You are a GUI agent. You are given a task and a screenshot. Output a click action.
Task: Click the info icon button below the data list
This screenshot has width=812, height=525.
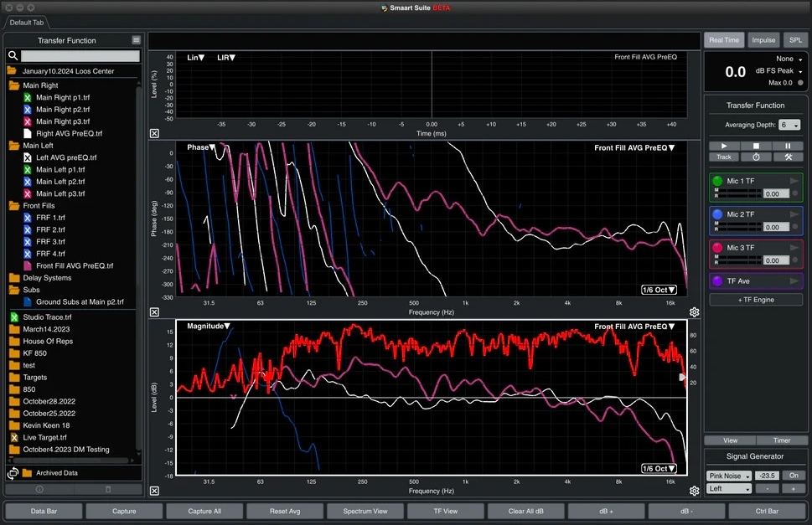tap(39, 489)
